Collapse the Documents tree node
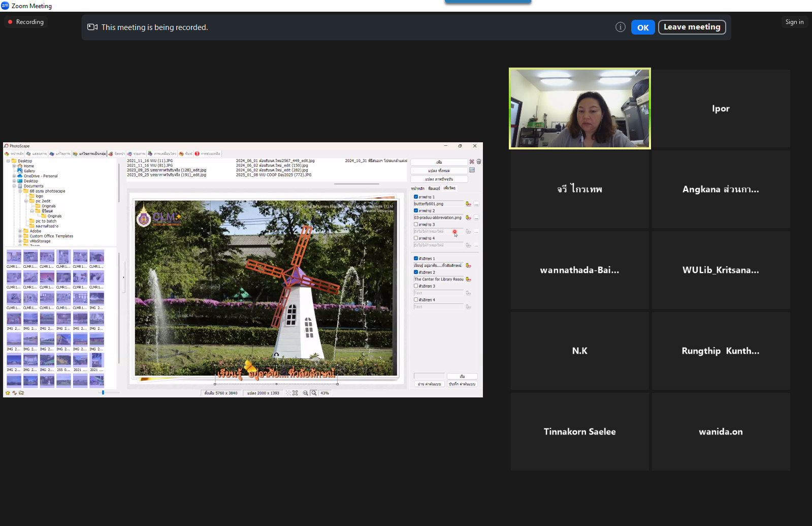 14,186
